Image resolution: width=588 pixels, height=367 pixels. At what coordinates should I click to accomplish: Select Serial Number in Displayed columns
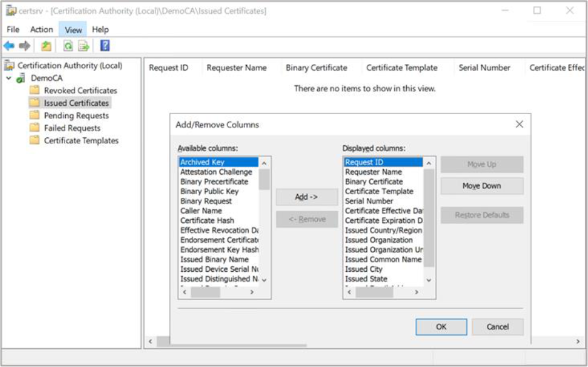pyautogui.click(x=369, y=201)
